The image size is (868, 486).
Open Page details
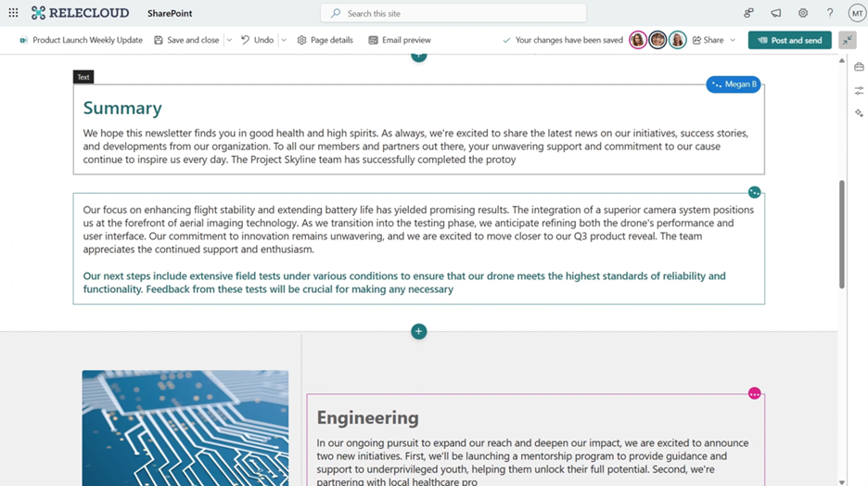coord(325,40)
